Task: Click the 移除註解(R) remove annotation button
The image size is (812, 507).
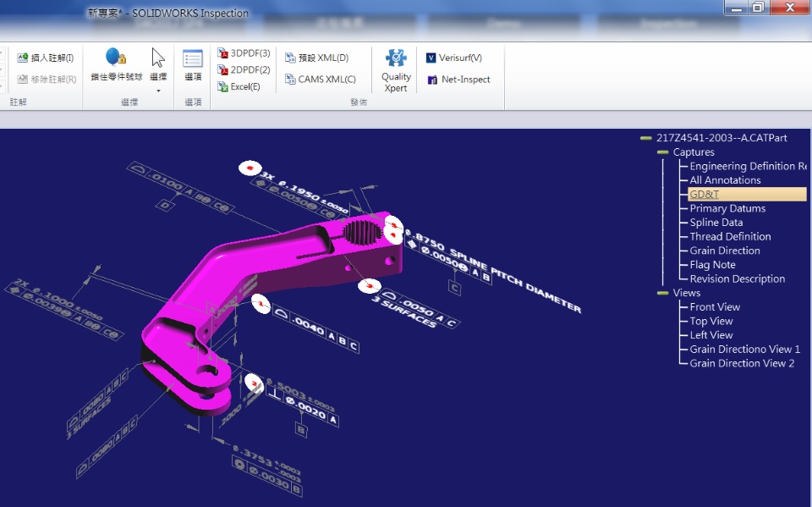Action: [47, 80]
